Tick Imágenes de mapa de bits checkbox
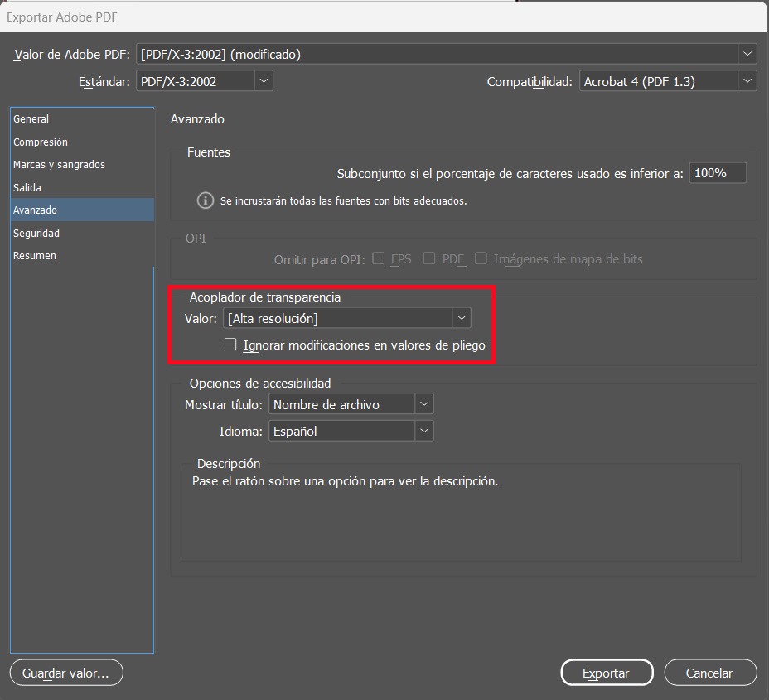The image size is (769, 700). (481, 258)
